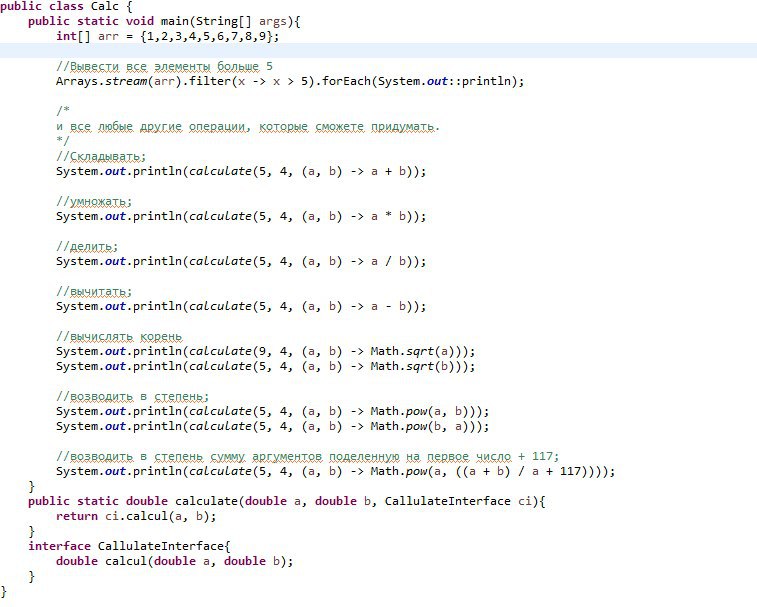This screenshot has width=757, height=607.
Task: Click the lambda "(a, b) -> a / b"
Action: (x=354, y=261)
